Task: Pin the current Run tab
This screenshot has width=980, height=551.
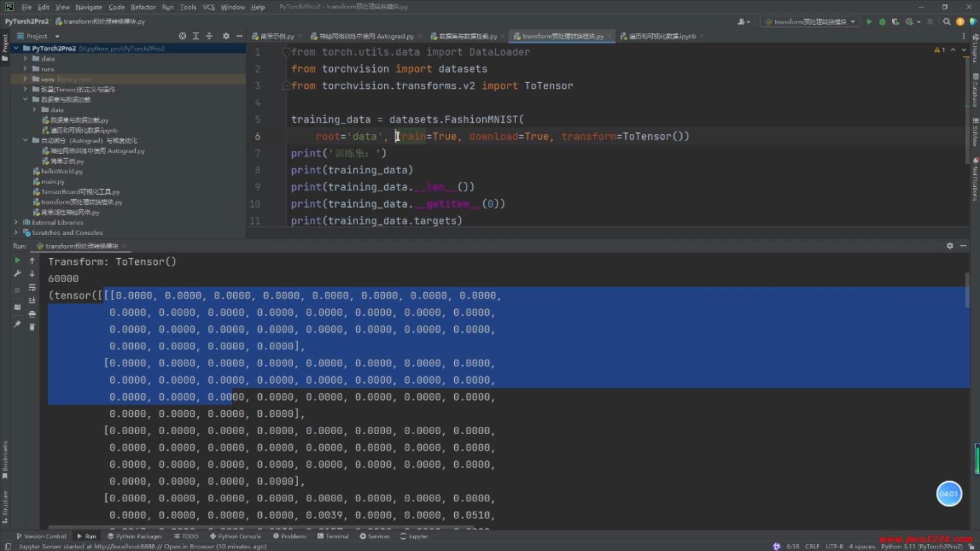Action: coord(17,324)
